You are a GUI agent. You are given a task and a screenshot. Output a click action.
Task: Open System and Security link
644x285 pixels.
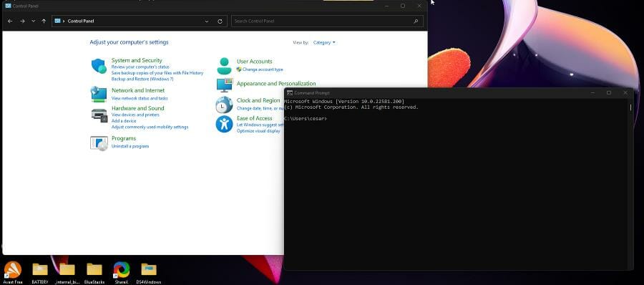[137, 60]
